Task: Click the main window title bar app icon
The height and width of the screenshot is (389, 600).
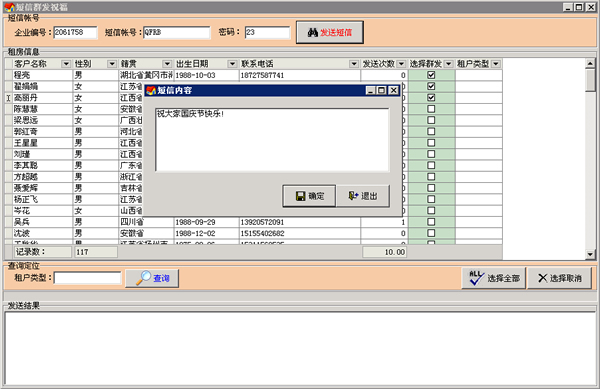Action: [9, 7]
